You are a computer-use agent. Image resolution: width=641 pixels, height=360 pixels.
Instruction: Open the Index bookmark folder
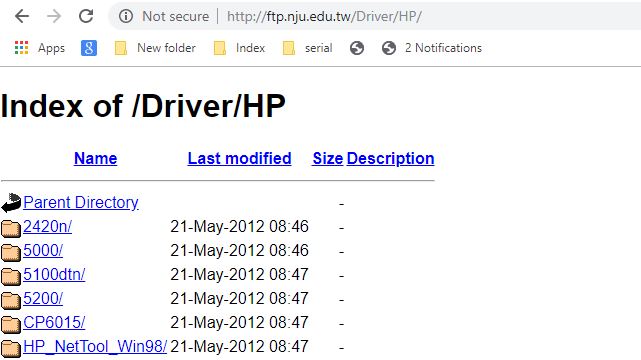[240, 48]
